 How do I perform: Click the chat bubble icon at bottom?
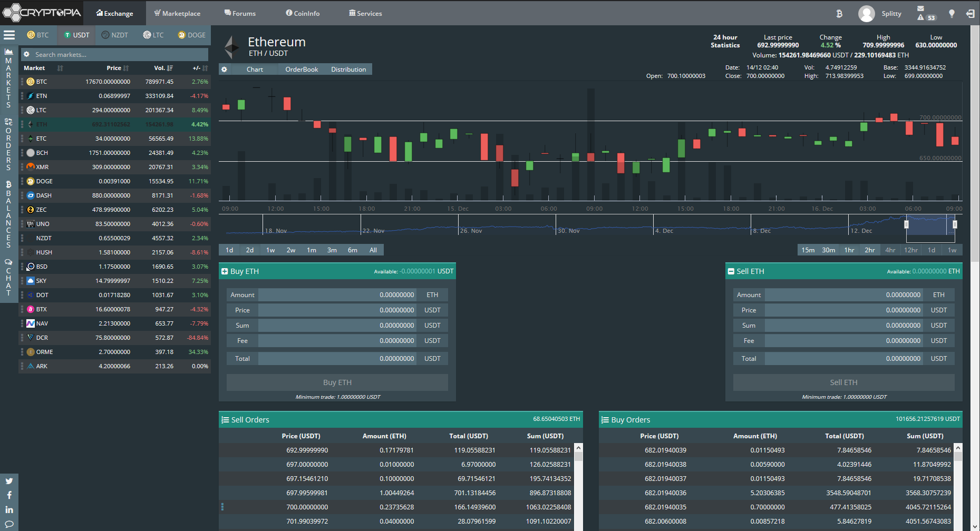[9, 524]
